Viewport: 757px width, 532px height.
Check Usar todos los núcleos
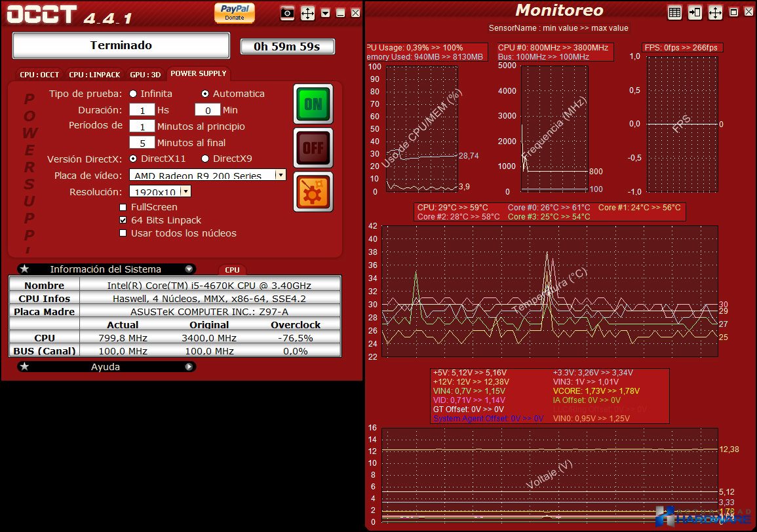click(x=123, y=233)
